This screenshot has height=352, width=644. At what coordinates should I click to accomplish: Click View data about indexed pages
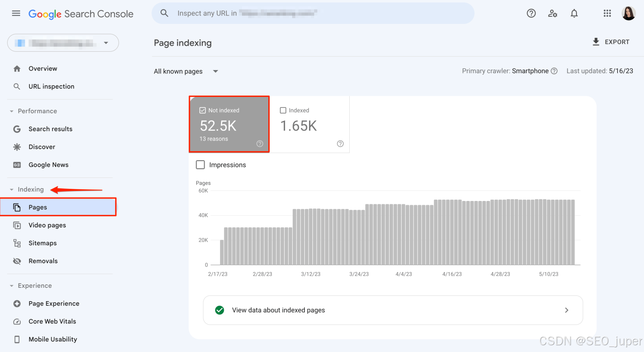[x=393, y=310]
